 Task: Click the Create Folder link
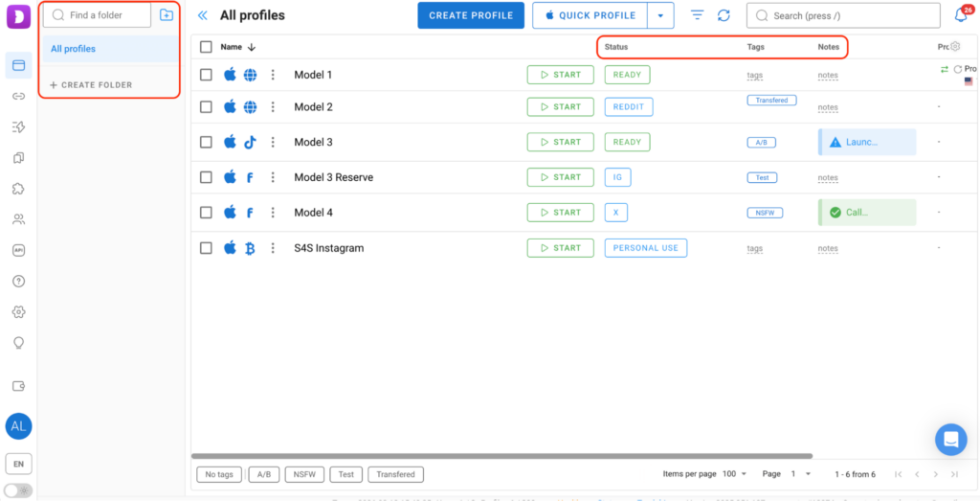[91, 84]
